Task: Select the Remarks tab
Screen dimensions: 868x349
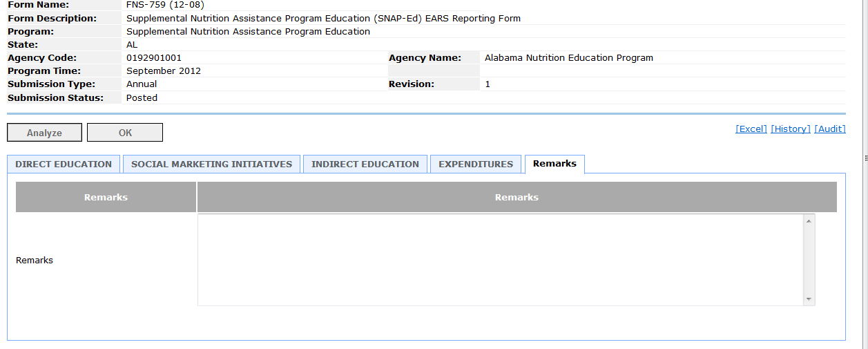Action: (554, 164)
